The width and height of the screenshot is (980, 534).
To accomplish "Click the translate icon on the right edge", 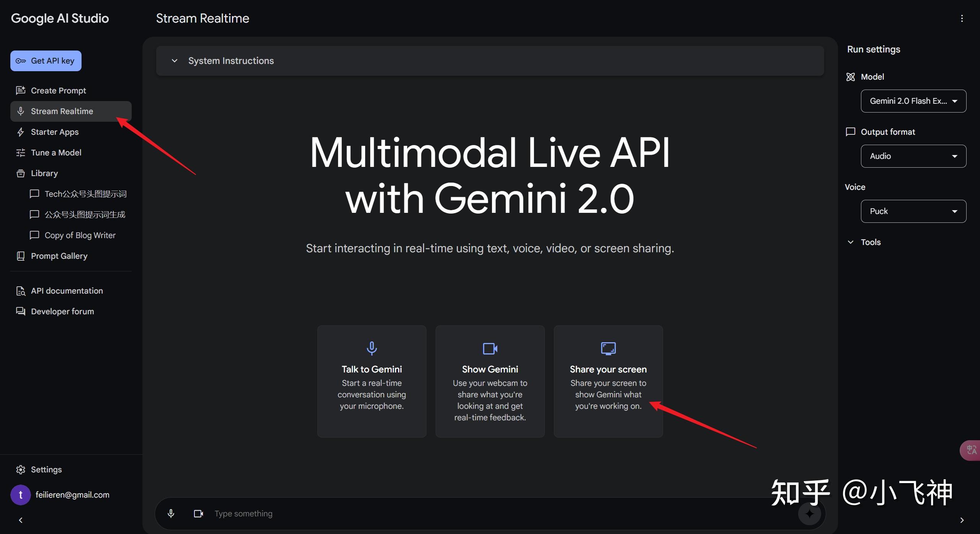I will coord(971,450).
